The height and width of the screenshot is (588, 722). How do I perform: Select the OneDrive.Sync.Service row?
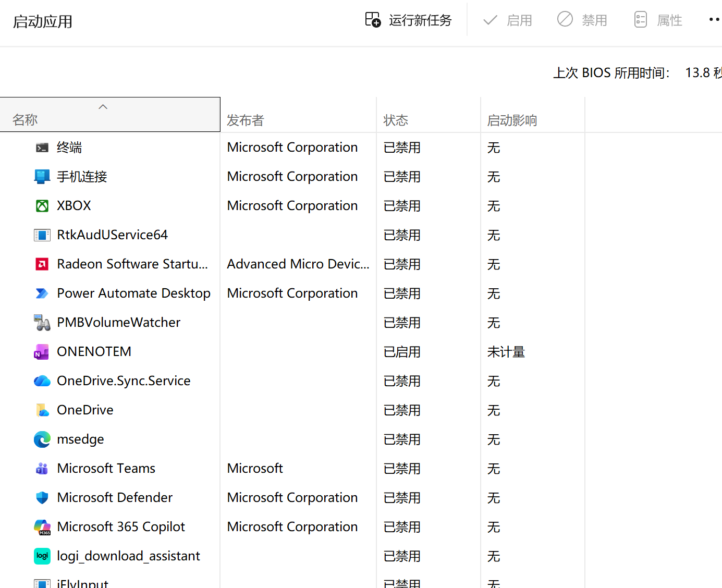click(x=361, y=381)
